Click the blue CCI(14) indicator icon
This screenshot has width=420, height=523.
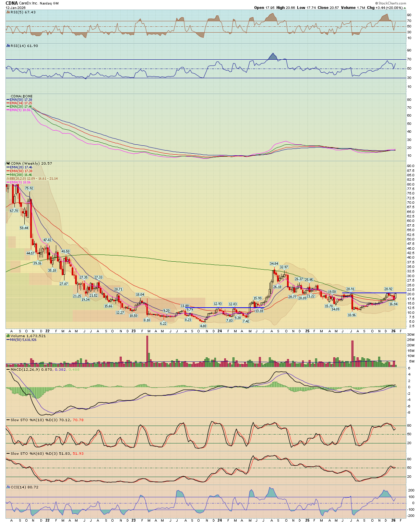[8, 487]
